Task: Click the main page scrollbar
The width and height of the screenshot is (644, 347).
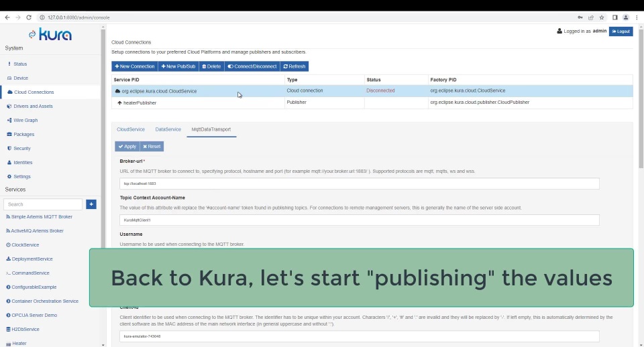Action: [641, 98]
